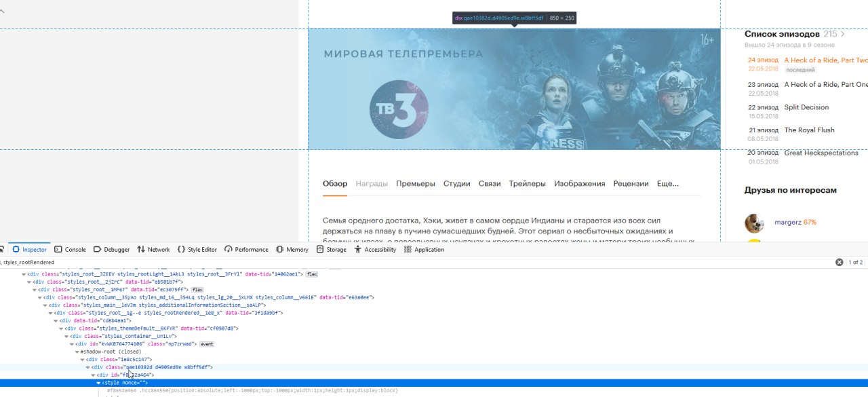Open the Application tab
The width and height of the screenshot is (868, 397).
[x=424, y=250]
